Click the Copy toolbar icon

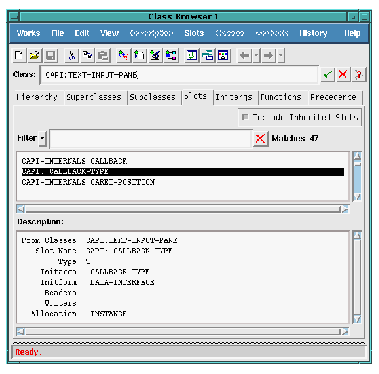87,55
